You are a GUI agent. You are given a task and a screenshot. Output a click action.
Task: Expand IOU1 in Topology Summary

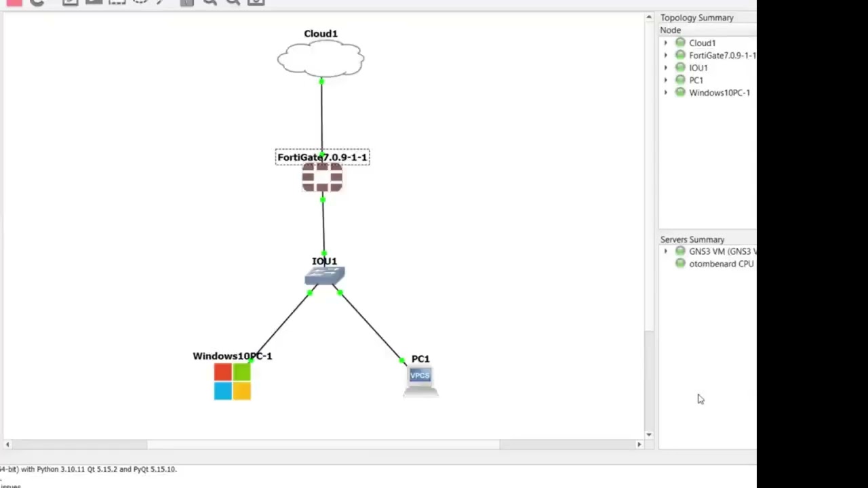click(665, 67)
